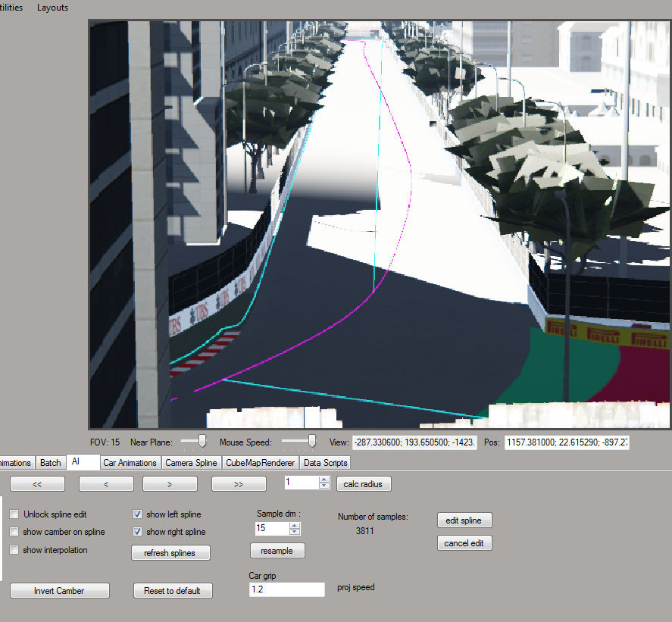This screenshot has height=622, width=672.
Task: Open the CubeMapRenderer tab
Action: click(x=260, y=462)
